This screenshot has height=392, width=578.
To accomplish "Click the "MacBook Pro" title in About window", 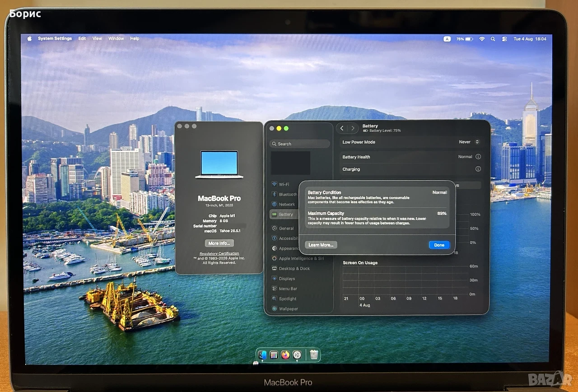I will 219,198.
